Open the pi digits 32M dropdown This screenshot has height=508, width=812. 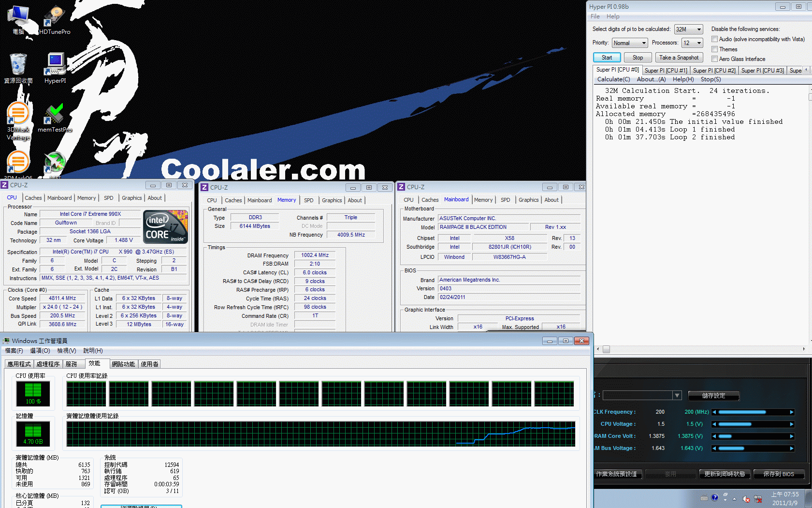tap(688, 30)
